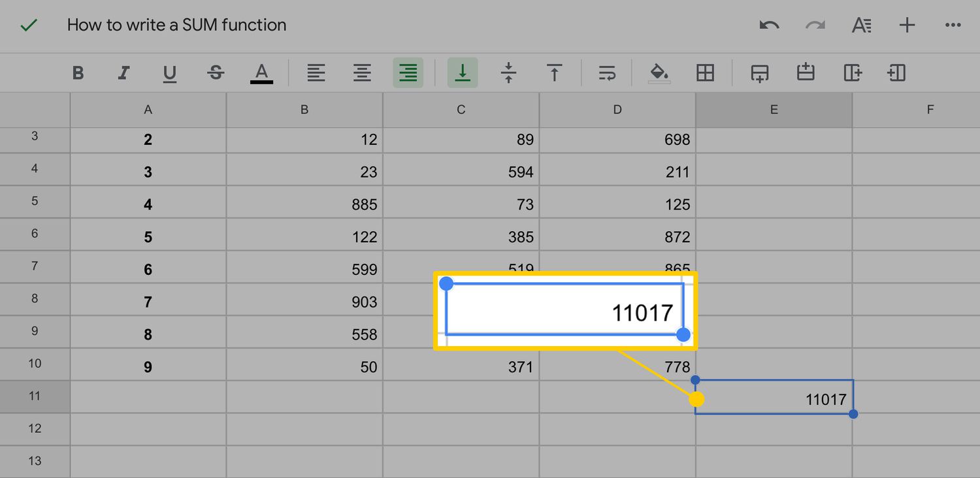980x478 pixels.
Task: Undo the last action
Action: [x=769, y=25]
